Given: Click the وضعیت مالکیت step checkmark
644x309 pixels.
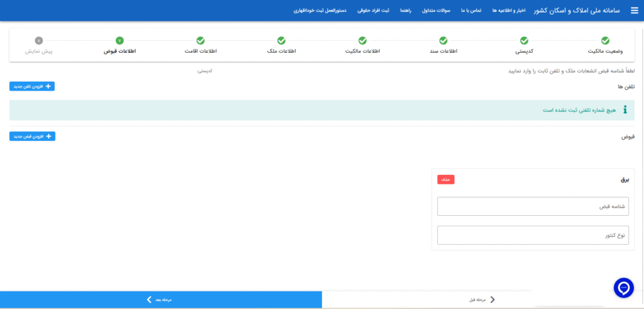Looking at the screenshot, I should [x=604, y=41].
